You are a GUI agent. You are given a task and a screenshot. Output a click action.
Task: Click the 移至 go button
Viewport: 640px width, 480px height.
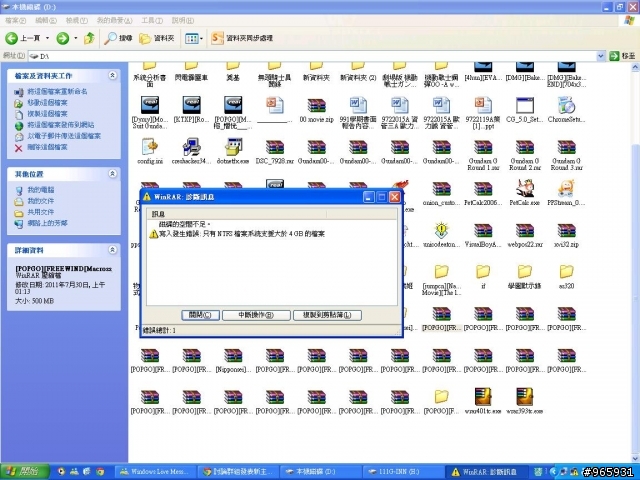tap(622, 56)
